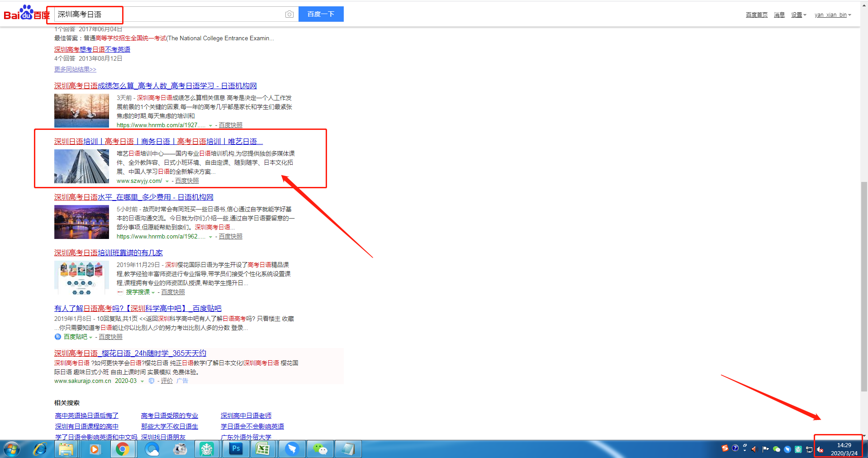Screen dimensions: 868x458
Task: Open WeChat from the taskbar
Action: (320, 449)
